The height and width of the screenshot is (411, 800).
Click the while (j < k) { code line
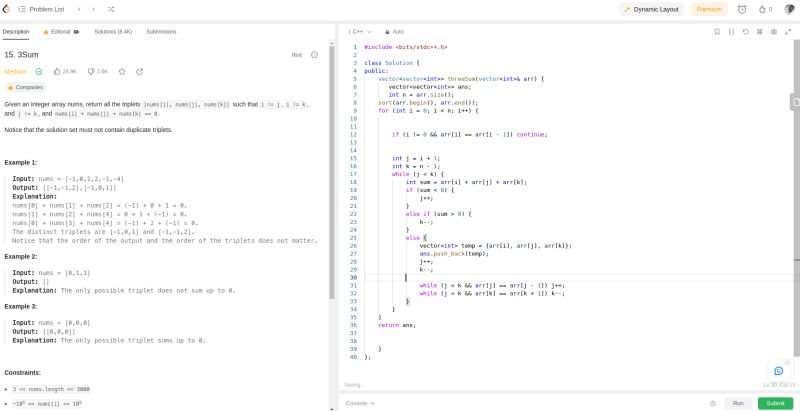(x=418, y=174)
